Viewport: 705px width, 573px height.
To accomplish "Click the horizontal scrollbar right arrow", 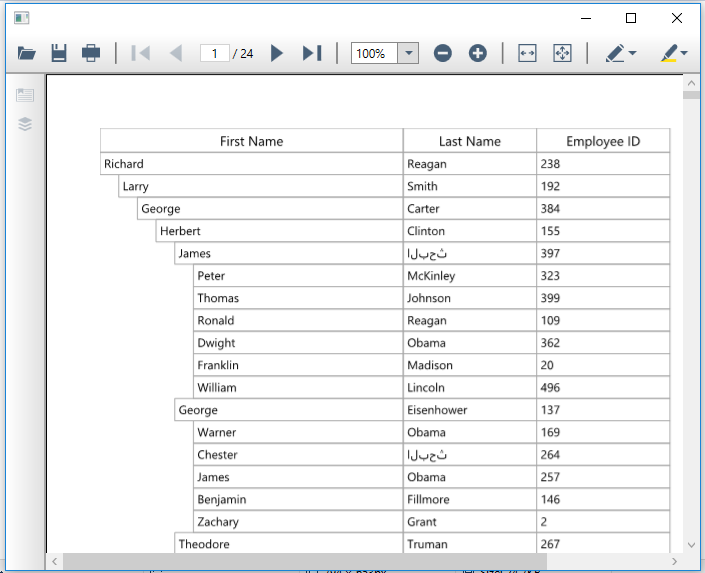I will click(x=674, y=561).
